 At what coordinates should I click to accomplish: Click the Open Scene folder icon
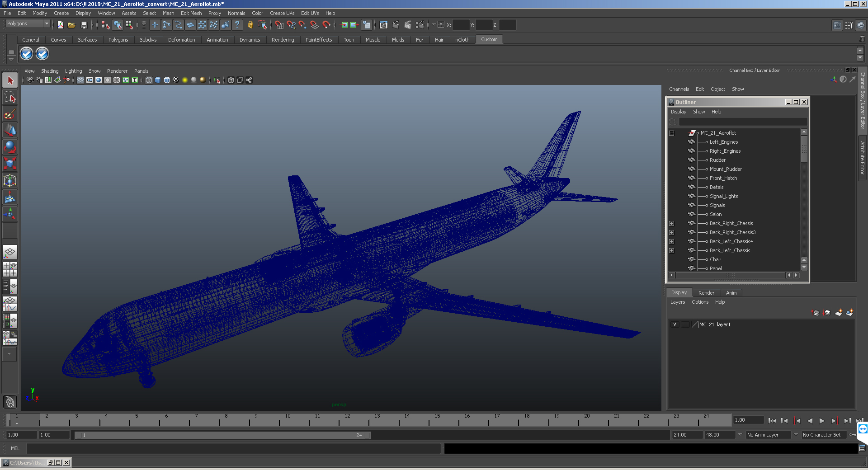71,25
